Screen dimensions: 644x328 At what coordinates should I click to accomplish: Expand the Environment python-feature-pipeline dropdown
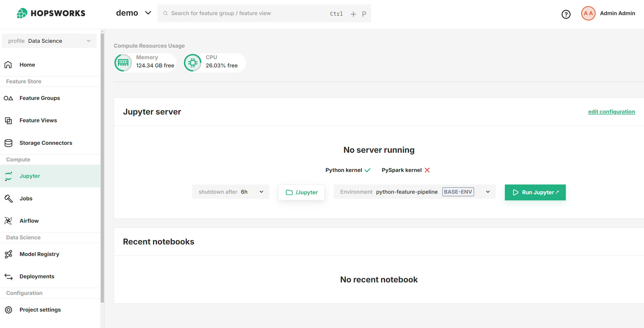487,192
